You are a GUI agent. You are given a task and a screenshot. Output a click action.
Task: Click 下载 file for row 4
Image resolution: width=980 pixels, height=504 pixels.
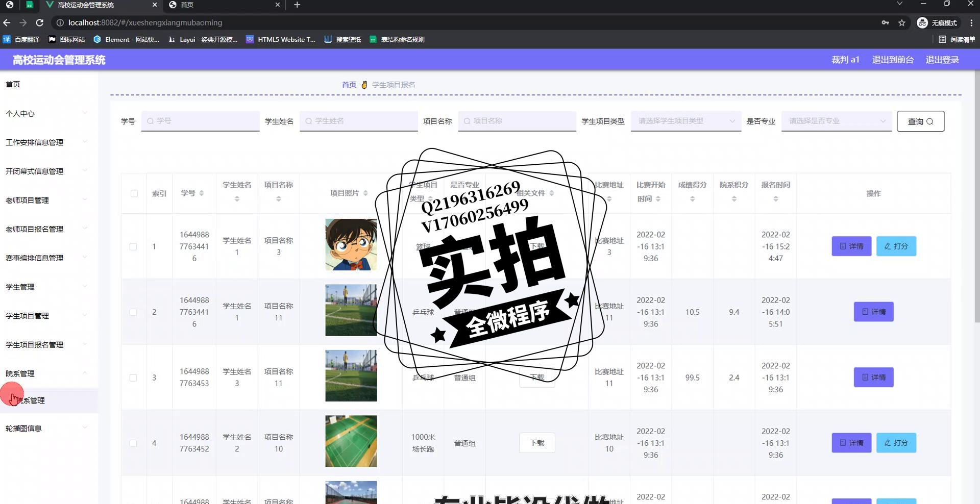click(537, 443)
